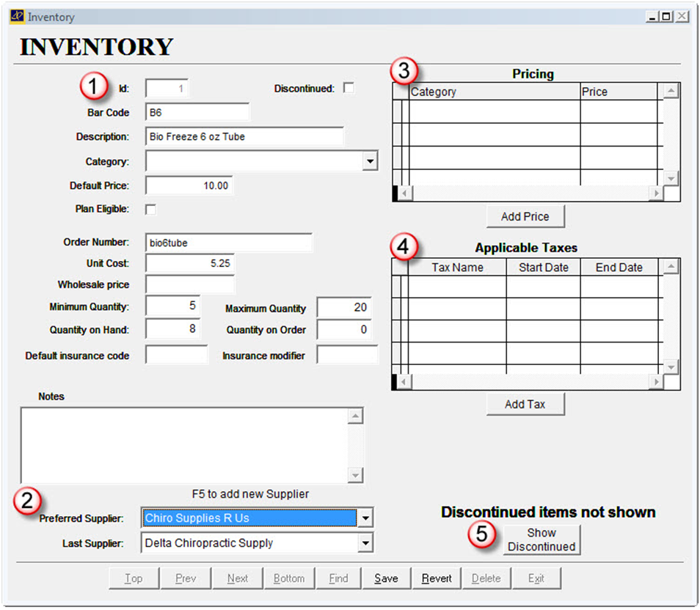700x610 pixels.
Task: Click the Bar Code field
Action: click(197, 112)
